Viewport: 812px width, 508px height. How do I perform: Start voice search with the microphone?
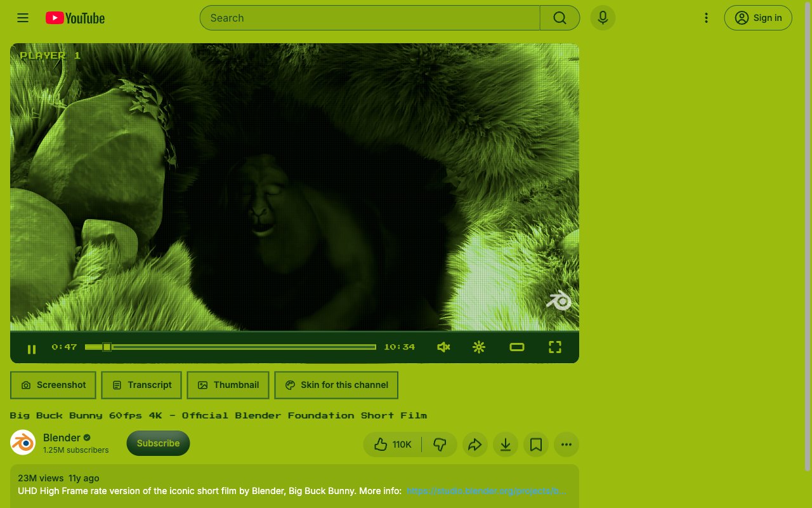pos(603,18)
